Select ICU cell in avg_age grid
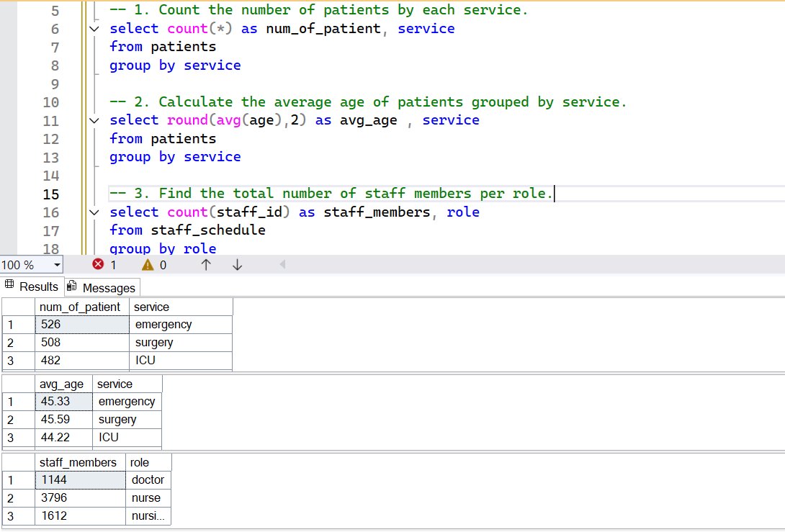 click(x=127, y=438)
